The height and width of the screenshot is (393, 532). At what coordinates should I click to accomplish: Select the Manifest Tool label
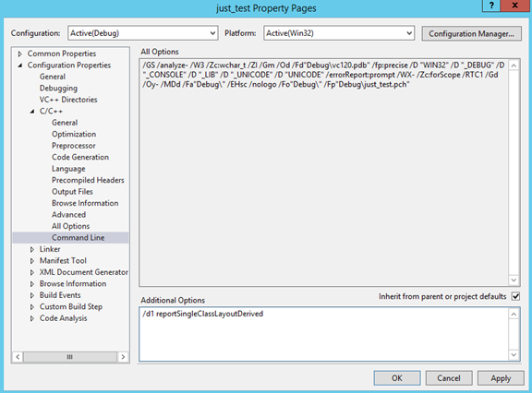[x=63, y=261]
